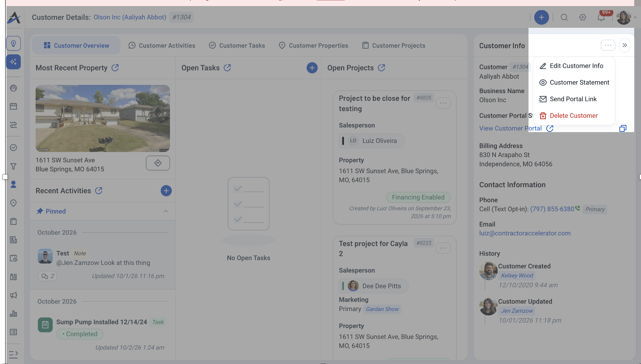Expand sidebar menu toggle at bottom

click(13, 354)
